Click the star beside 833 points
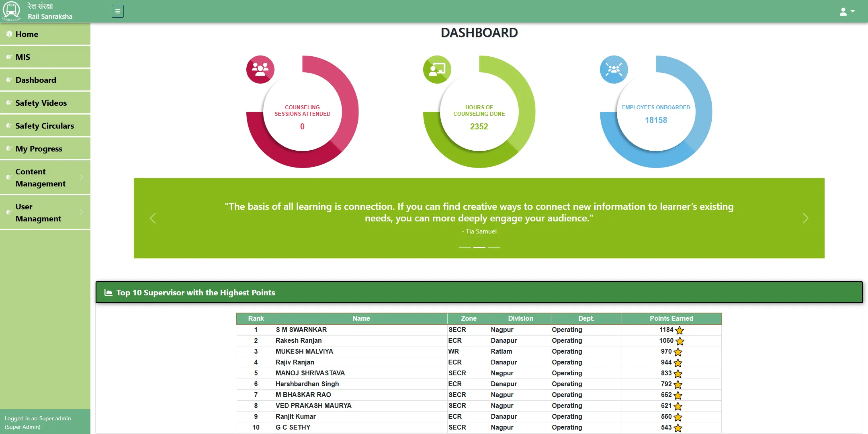 tap(678, 374)
